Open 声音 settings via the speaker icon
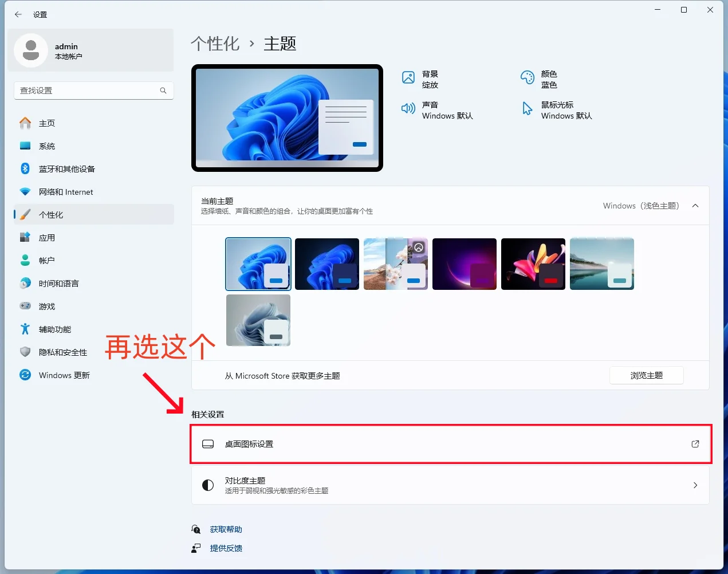This screenshot has height=574, width=728. point(408,109)
